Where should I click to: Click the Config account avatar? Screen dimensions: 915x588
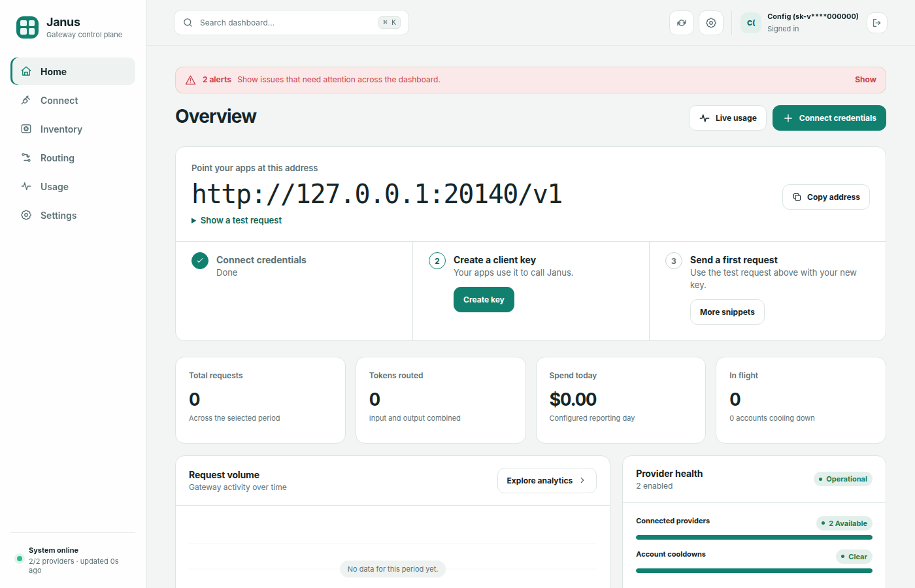click(x=751, y=23)
